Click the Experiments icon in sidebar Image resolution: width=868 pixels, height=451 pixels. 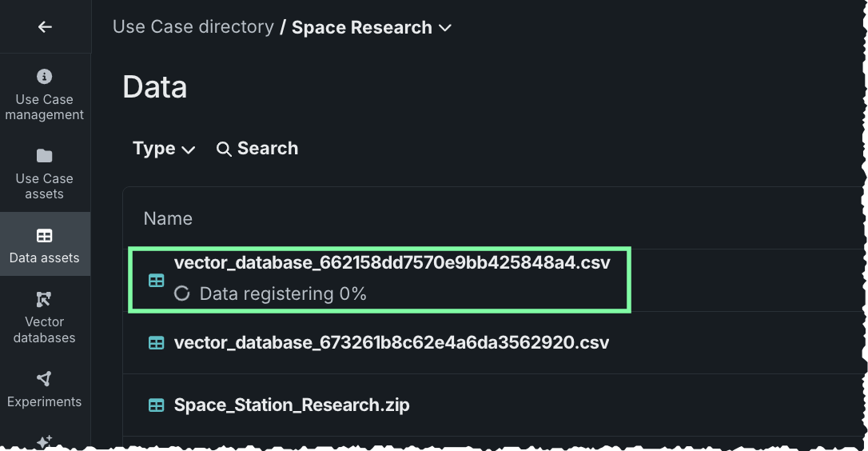45,379
